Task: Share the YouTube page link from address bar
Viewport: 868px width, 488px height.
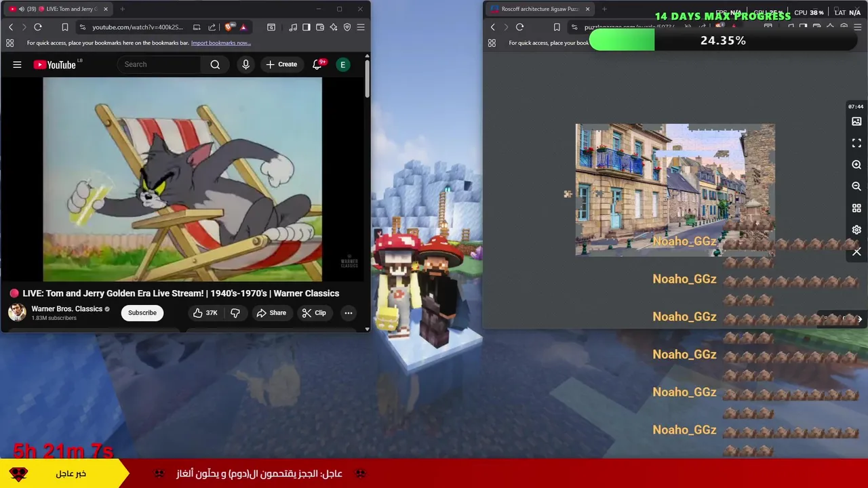Action: point(212,27)
